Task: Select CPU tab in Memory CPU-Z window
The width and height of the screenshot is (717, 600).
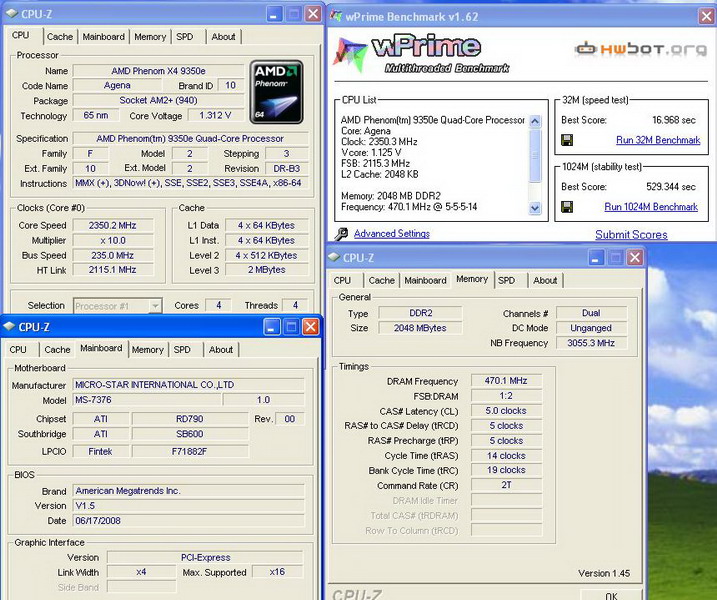Action: (342, 280)
